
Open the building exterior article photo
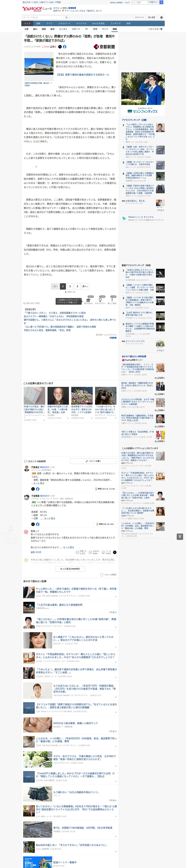(39, 66)
